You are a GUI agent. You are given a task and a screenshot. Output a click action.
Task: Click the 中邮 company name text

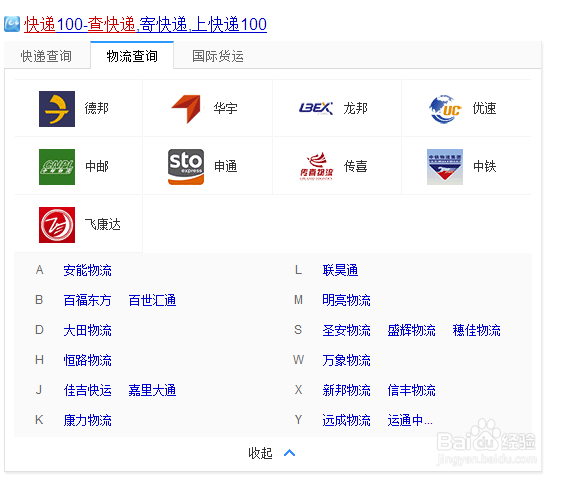(x=97, y=167)
